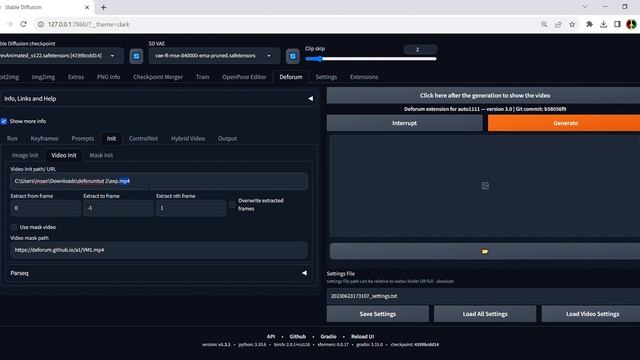Switch to the img2img tab
640x360 pixels.
pos(43,77)
